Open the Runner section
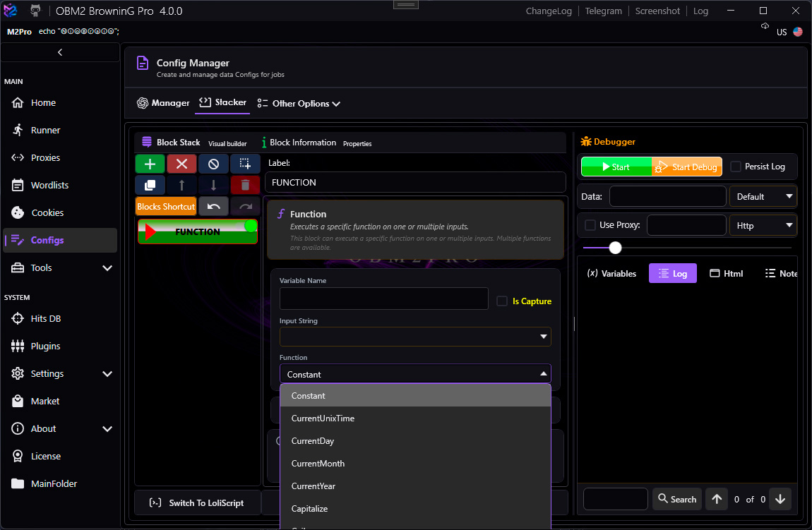The width and height of the screenshot is (812, 530). click(60, 130)
